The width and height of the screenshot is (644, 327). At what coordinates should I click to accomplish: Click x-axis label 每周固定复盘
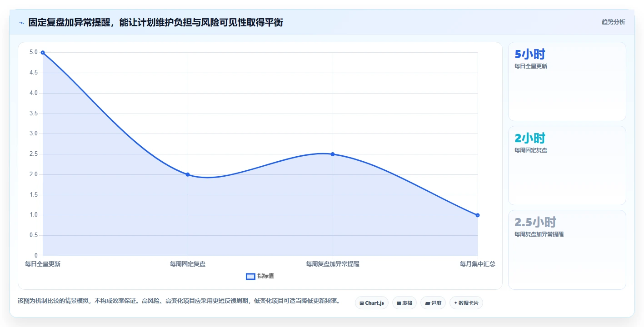(x=188, y=264)
